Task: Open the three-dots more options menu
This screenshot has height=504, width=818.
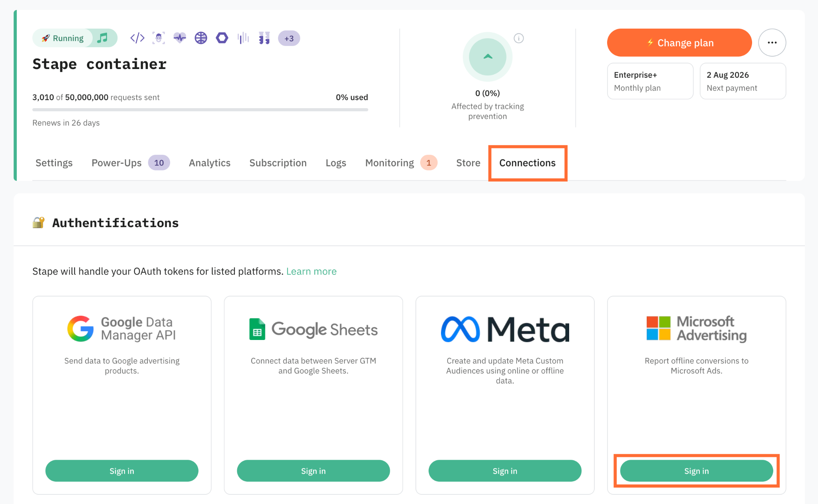Action: (772, 43)
